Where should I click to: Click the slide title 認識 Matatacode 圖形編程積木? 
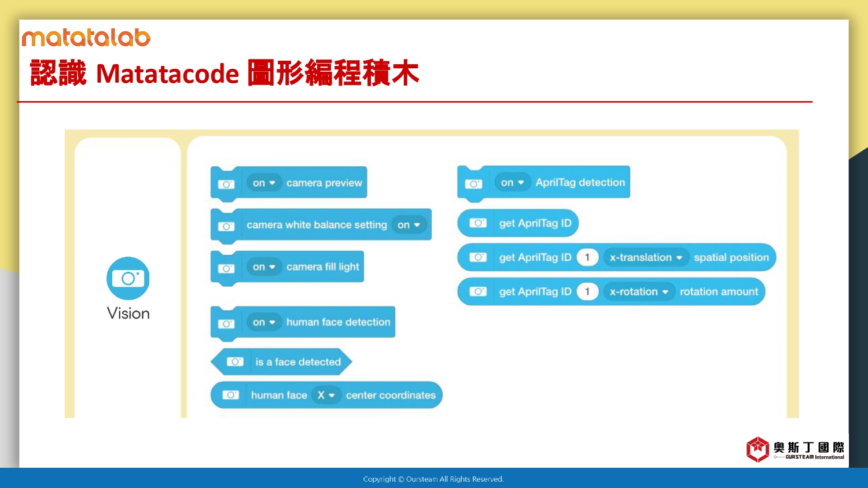[x=225, y=73]
